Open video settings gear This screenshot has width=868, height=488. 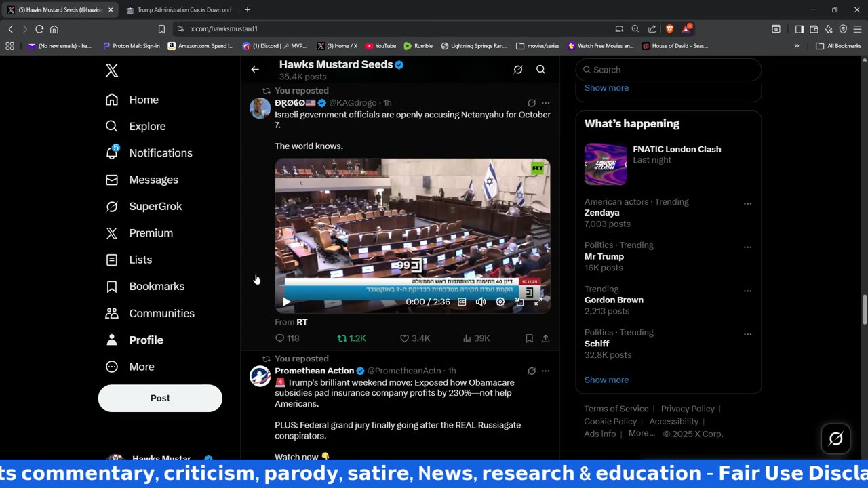coord(500,302)
